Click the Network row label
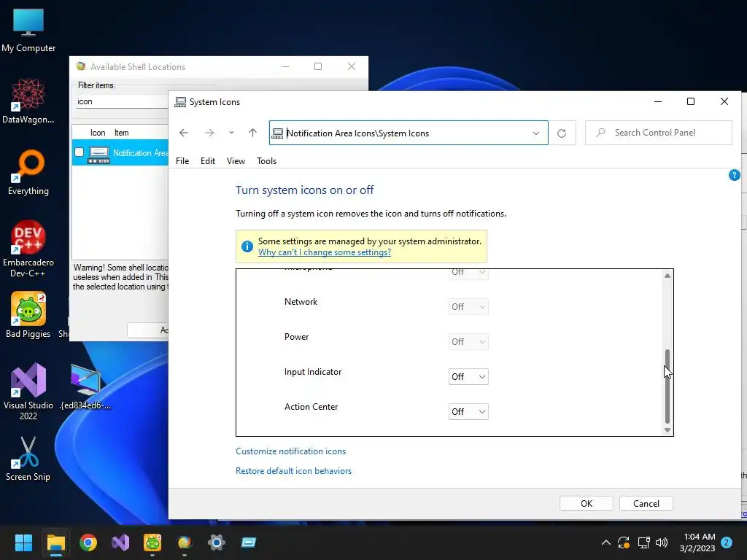 pyautogui.click(x=301, y=302)
